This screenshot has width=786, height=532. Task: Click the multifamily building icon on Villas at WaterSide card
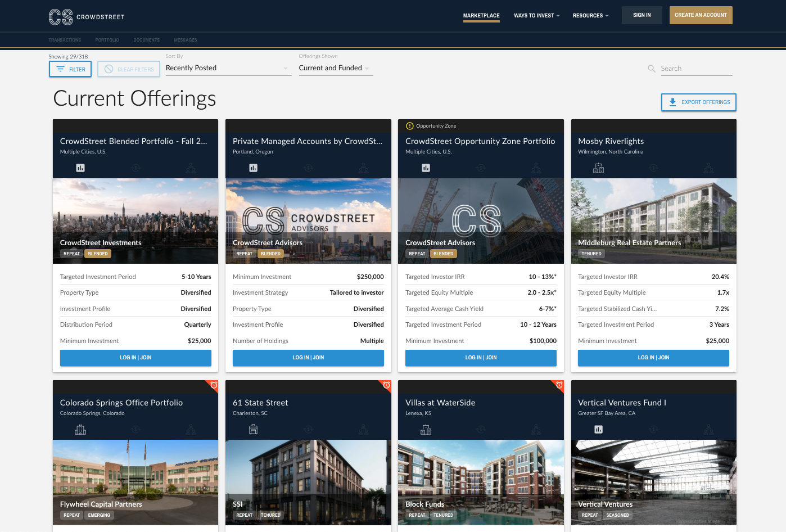[x=426, y=430]
